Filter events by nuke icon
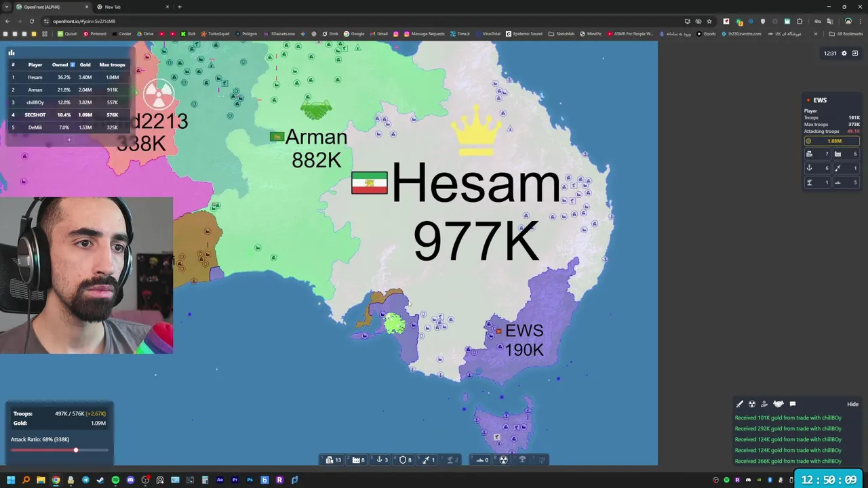868x488 pixels. pyautogui.click(x=752, y=404)
